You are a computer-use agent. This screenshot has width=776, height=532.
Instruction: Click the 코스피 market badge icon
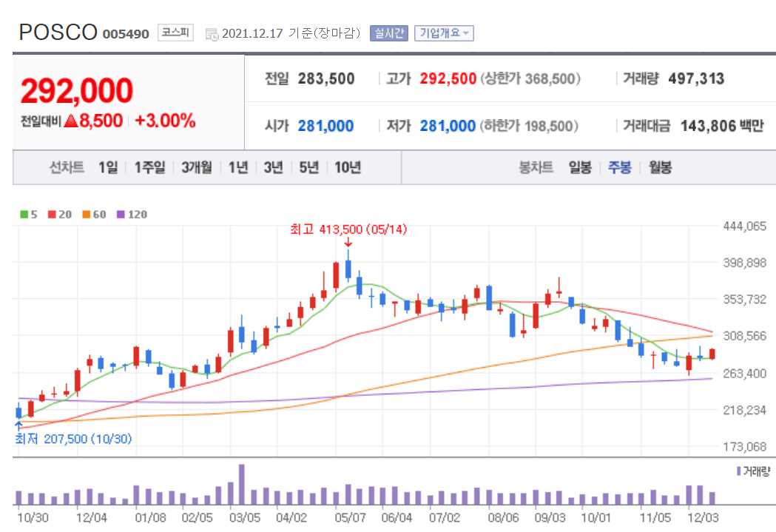point(175,32)
